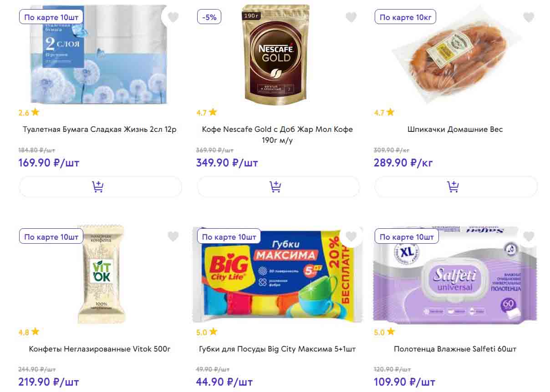Click 'По карте 10кг' badge on sausages
The height and width of the screenshot is (392, 550).
(405, 17)
